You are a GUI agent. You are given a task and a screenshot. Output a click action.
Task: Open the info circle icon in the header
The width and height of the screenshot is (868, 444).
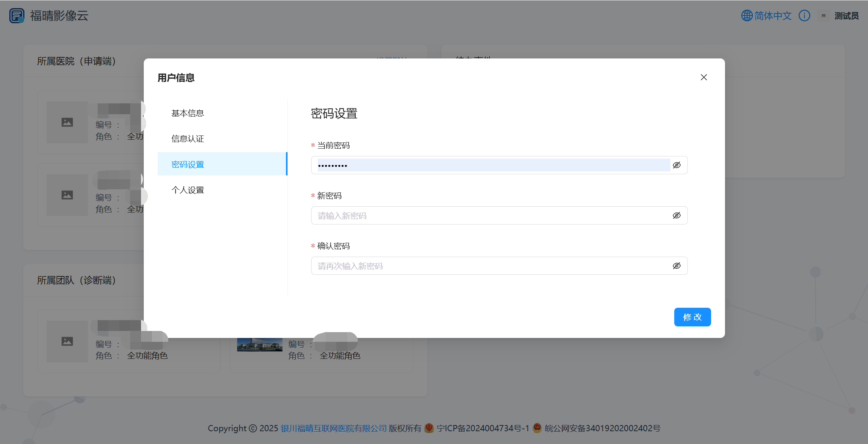coord(804,15)
